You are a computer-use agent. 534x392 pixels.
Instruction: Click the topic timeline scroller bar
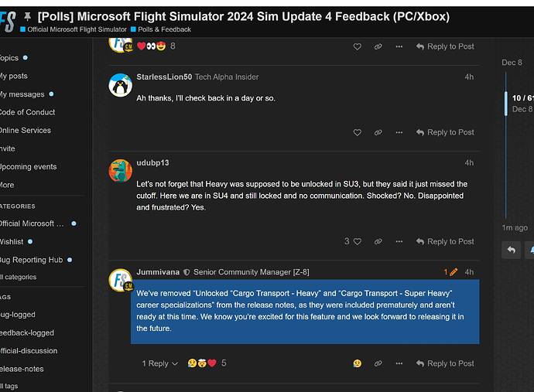point(506,104)
